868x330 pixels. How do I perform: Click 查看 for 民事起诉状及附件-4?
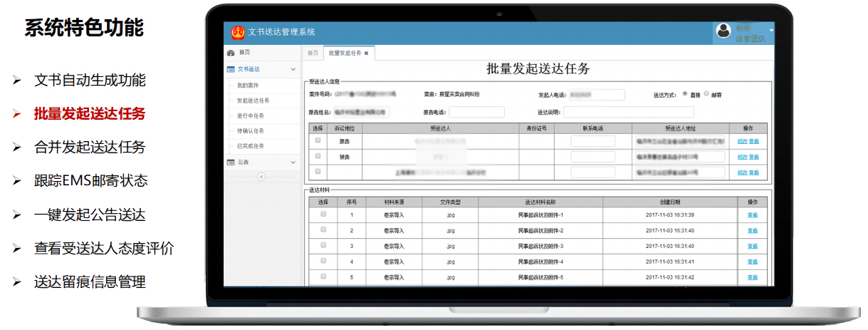pyautogui.click(x=753, y=262)
